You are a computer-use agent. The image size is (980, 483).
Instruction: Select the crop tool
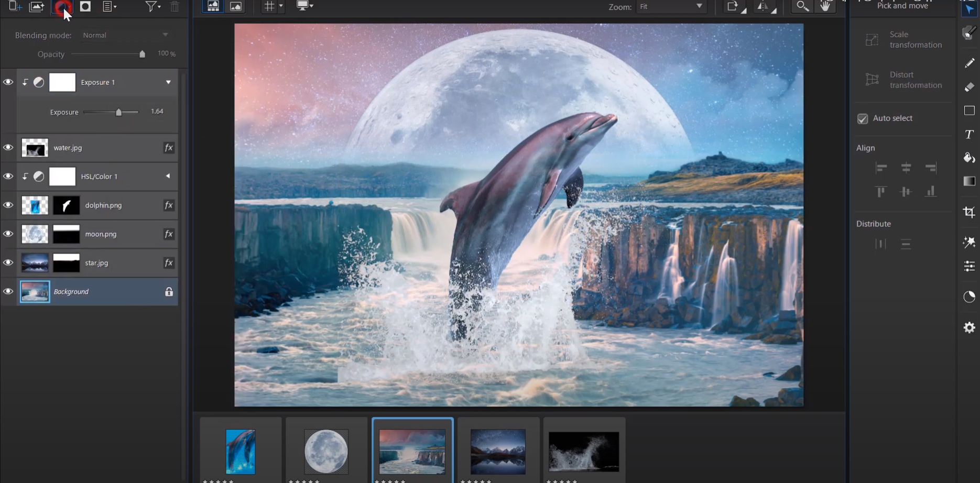[970, 212]
